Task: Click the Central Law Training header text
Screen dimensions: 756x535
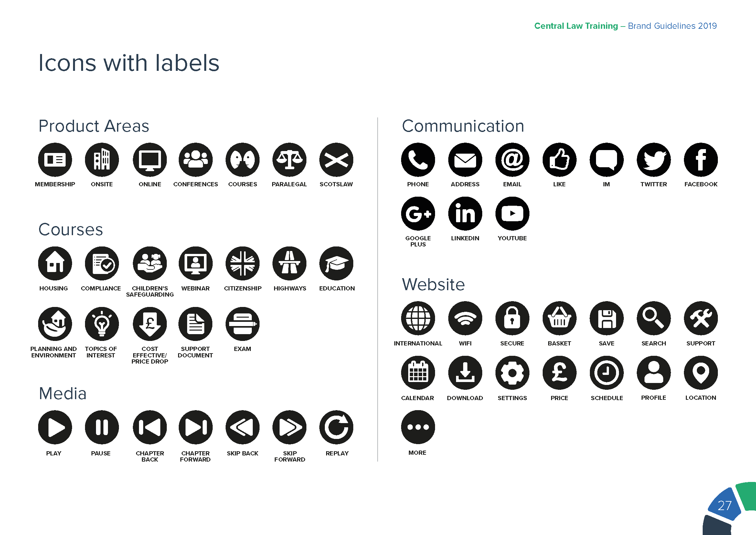Action: tap(576, 26)
